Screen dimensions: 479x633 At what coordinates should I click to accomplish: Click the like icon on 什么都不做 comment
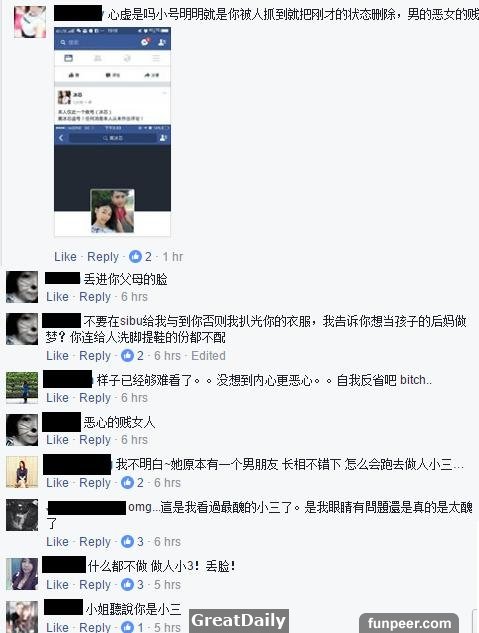127,585
